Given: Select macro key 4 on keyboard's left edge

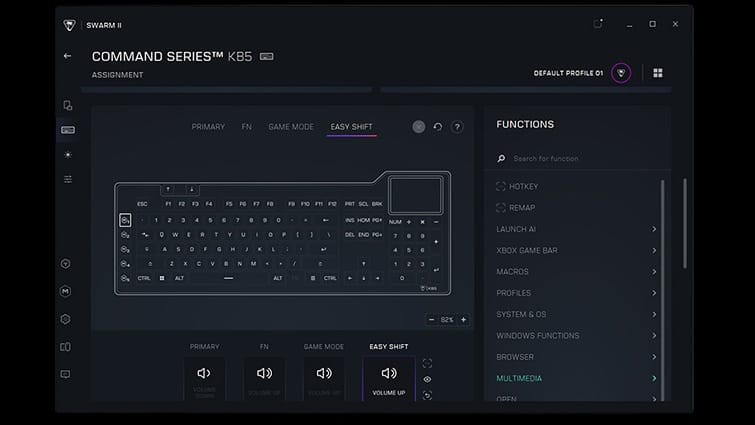Looking at the screenshot, I should tap(125, 264).
